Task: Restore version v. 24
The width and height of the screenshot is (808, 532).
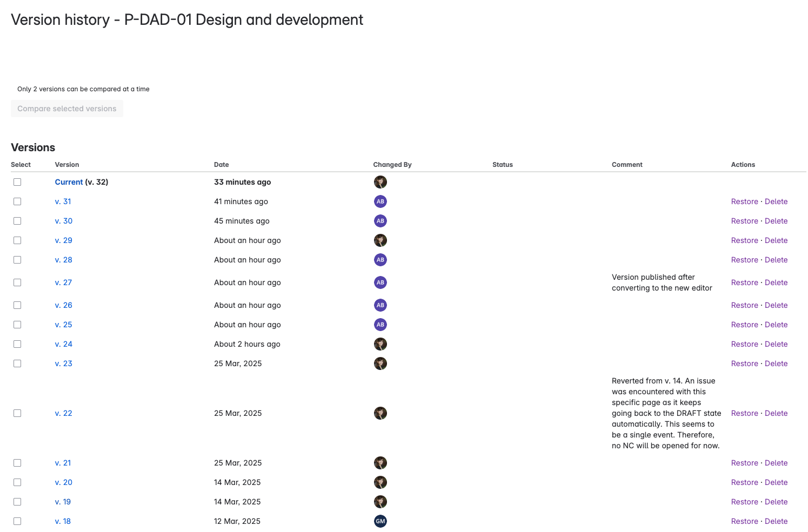Action: (x=745, y=344)
